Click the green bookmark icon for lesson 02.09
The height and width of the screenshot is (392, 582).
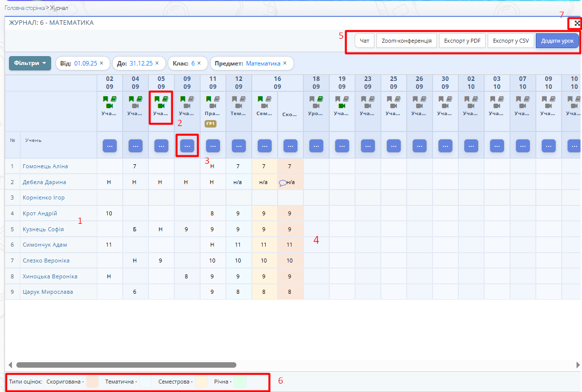click(105, 99)
